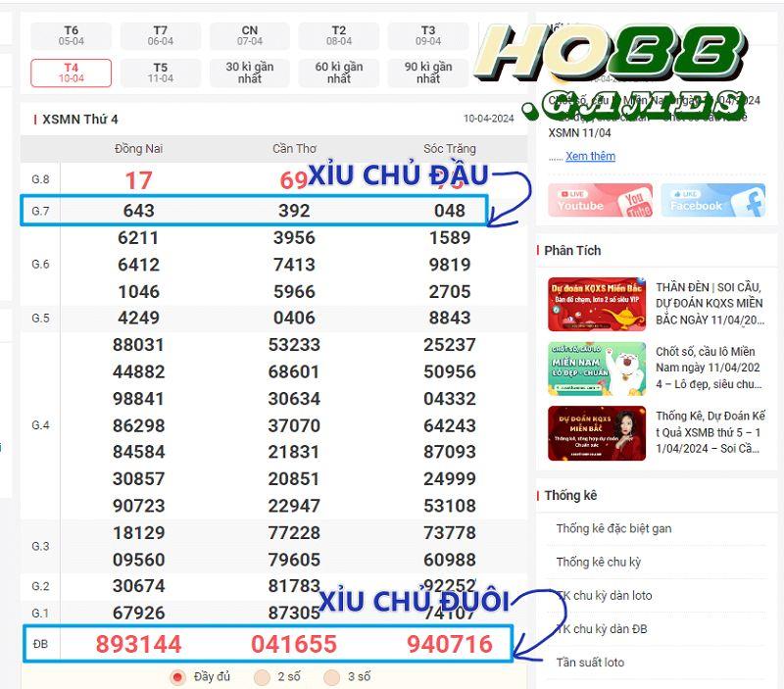The height and width of the screenshot is (689, 784).
Task: Open the Tần suất loto page
Action: click(x=589, y=664)
